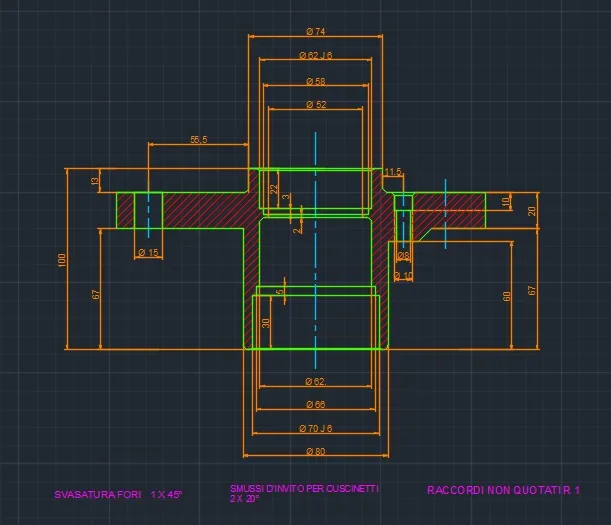Click the Ø 80 bottom dimension
This screenshot has width=611, height=525.
tap(314, 451)
